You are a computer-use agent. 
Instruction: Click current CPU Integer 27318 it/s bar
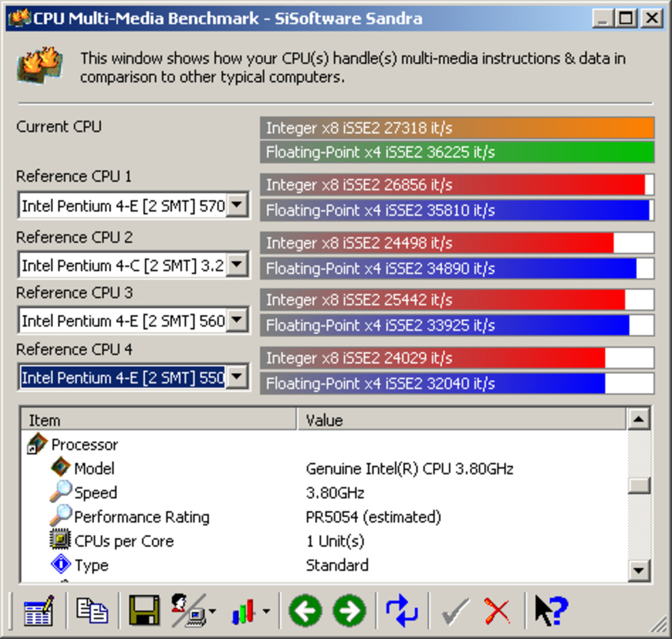[x=457, y=127]
